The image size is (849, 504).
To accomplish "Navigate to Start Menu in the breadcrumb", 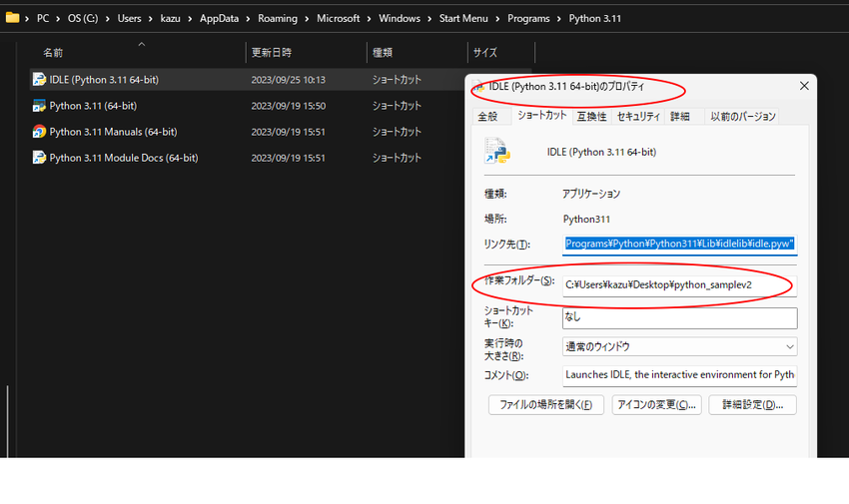I will (462, 18).
